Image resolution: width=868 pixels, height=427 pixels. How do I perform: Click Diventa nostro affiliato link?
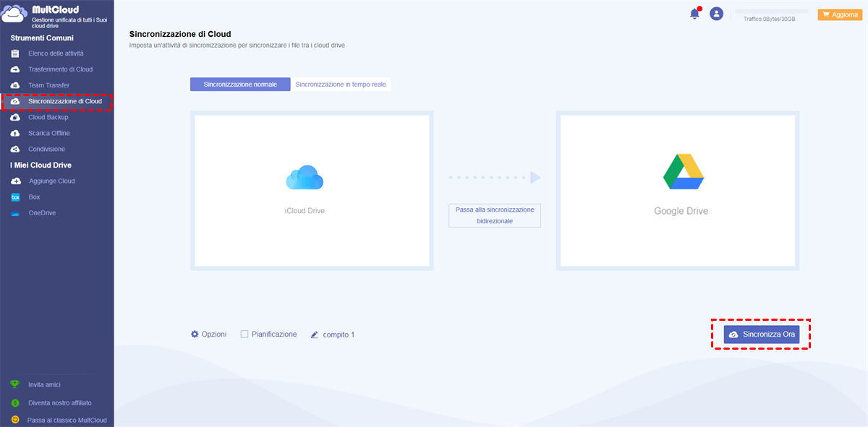[60, 402]
